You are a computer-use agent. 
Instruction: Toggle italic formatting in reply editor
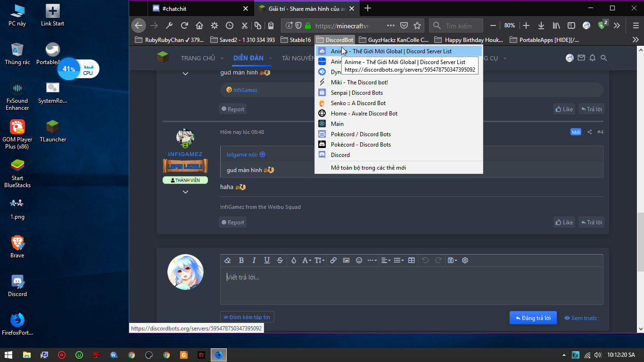click(254, 260)
